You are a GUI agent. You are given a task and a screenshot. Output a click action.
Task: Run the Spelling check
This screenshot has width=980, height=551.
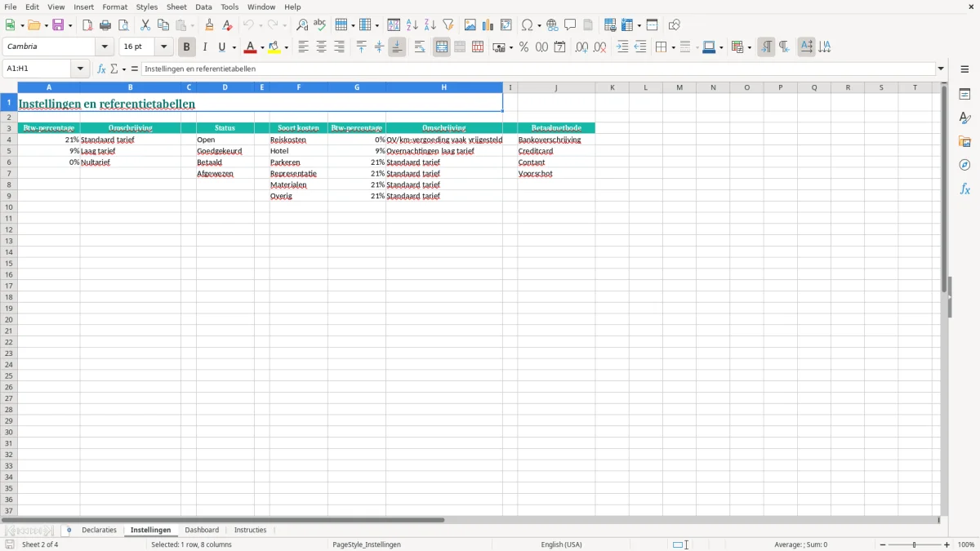[x=320, y=25]
